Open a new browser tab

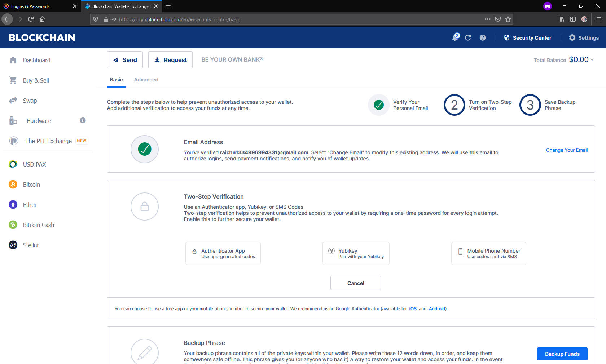click(x=168, y=6)
